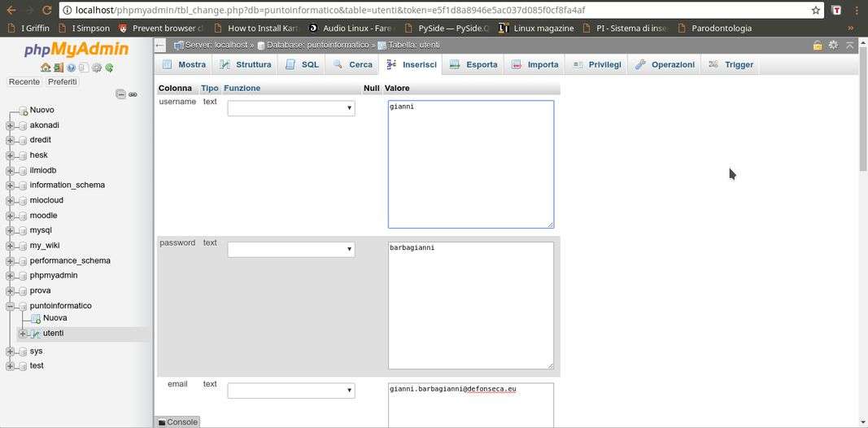The image size is (868, 428).
Task: Click the Nuovo new database icon
Action: click(x=23, y=110)
